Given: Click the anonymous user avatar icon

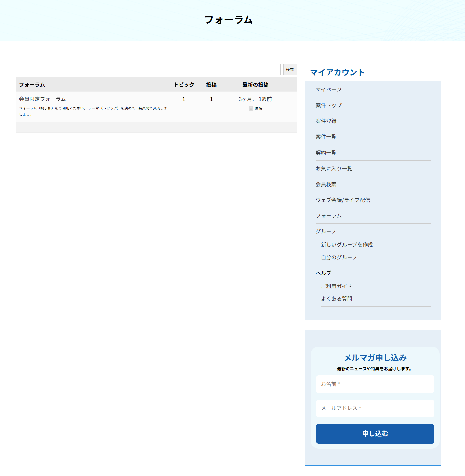Looking at the screenshot, I should coord(251,109).
